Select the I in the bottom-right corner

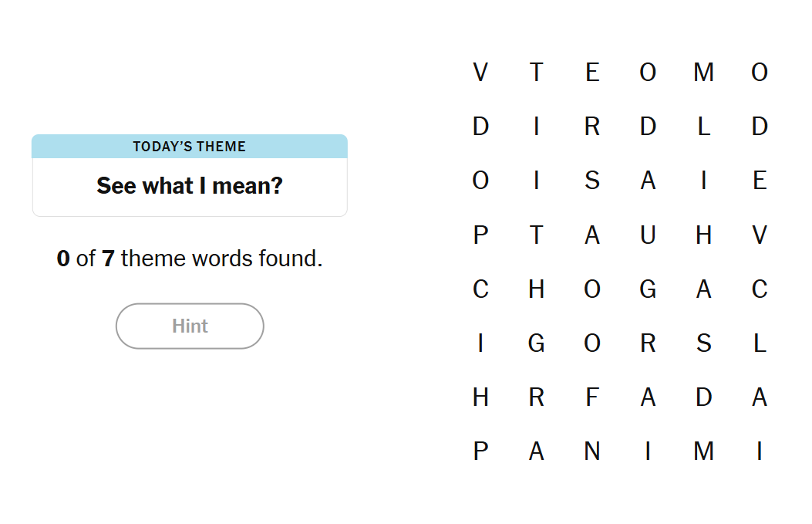point(760,451)
